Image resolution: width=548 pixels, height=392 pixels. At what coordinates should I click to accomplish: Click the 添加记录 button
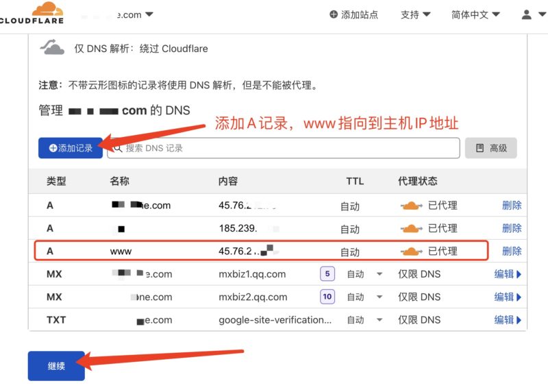(x=71, y=148)
